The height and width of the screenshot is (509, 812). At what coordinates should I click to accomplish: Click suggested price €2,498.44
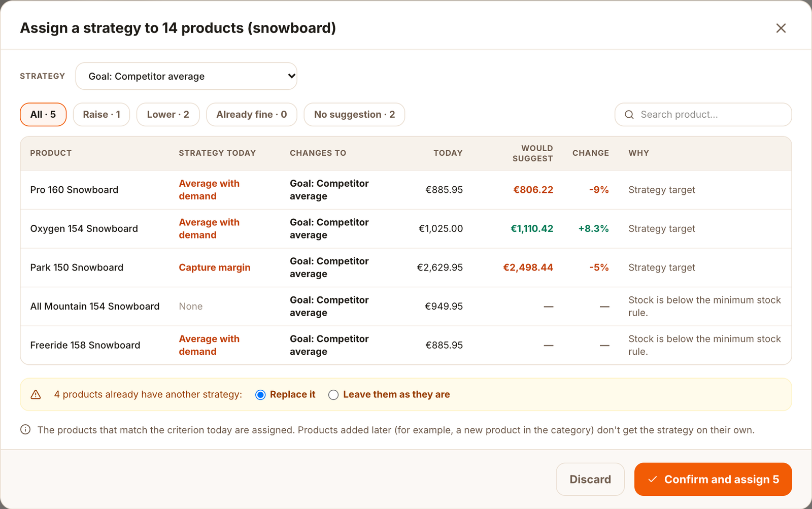pos(528,267)
